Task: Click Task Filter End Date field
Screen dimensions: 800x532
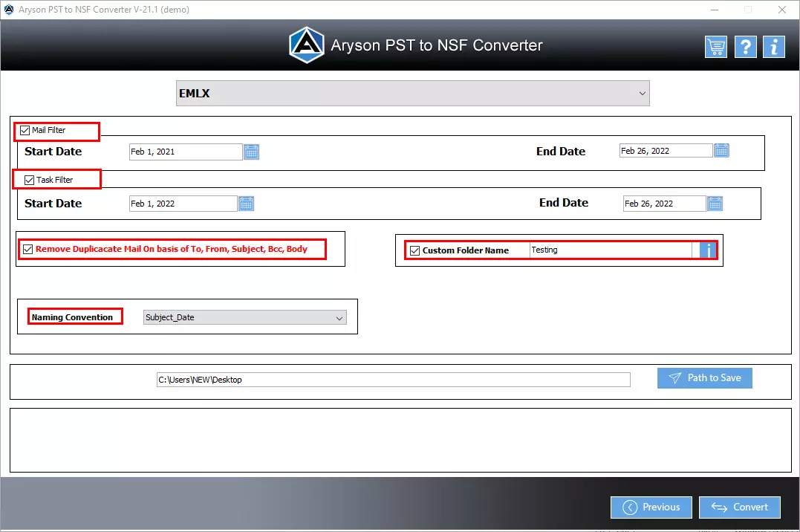Action: click(664, 204)
